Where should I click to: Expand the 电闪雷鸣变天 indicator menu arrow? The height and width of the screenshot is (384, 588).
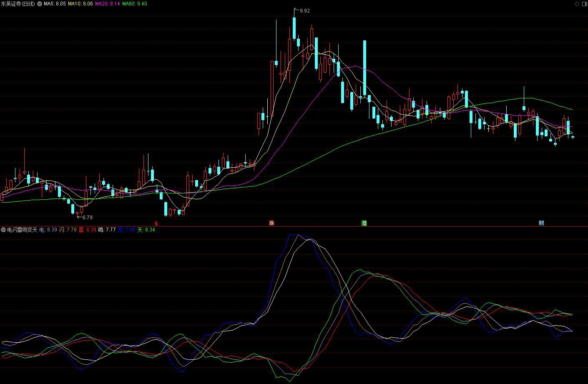3,230
